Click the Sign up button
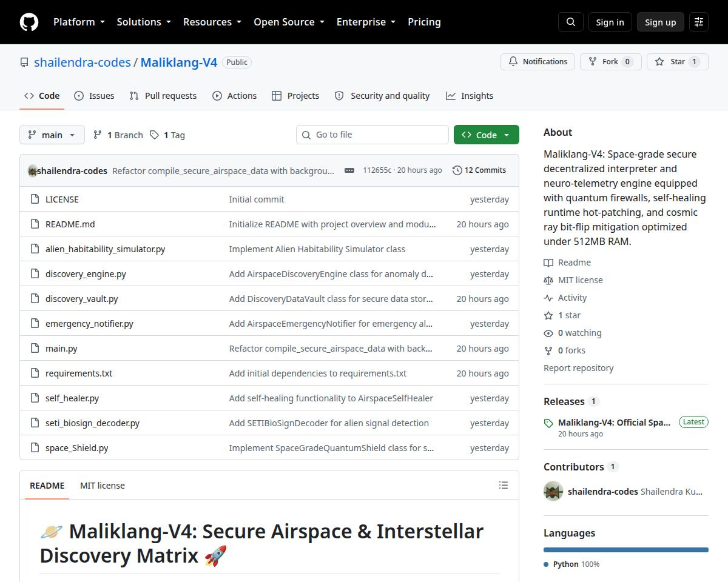The image size is (728, 582). (661, 22)
